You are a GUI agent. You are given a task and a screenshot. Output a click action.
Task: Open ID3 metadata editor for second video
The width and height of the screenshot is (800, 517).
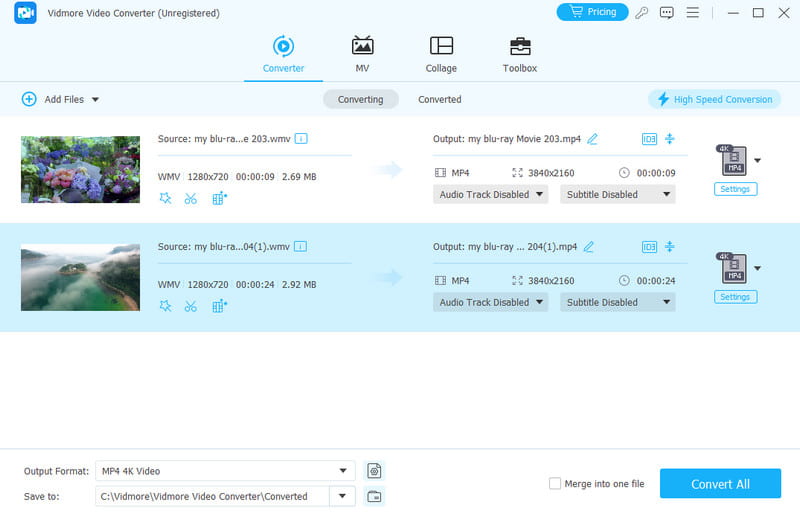pyautogui.click(x=649, y=247)
